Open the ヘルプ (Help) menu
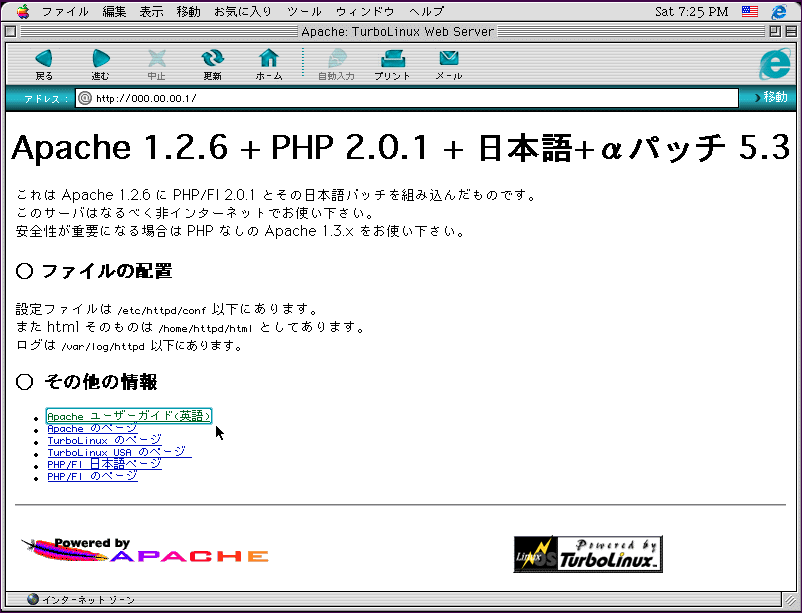 427,11
